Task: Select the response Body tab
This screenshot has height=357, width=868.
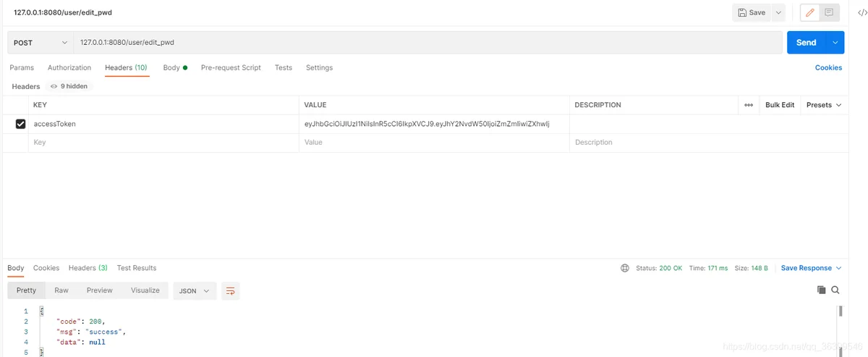Action: click(16, 268)
